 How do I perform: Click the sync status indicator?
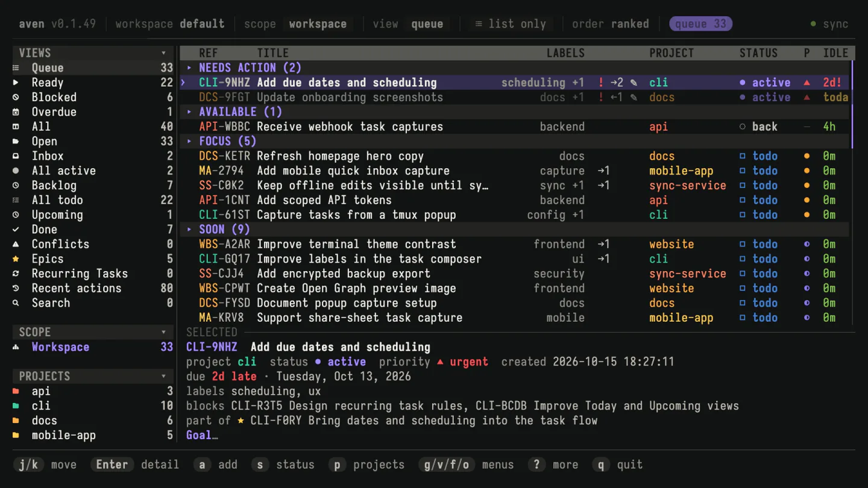[x=829, y=24]
